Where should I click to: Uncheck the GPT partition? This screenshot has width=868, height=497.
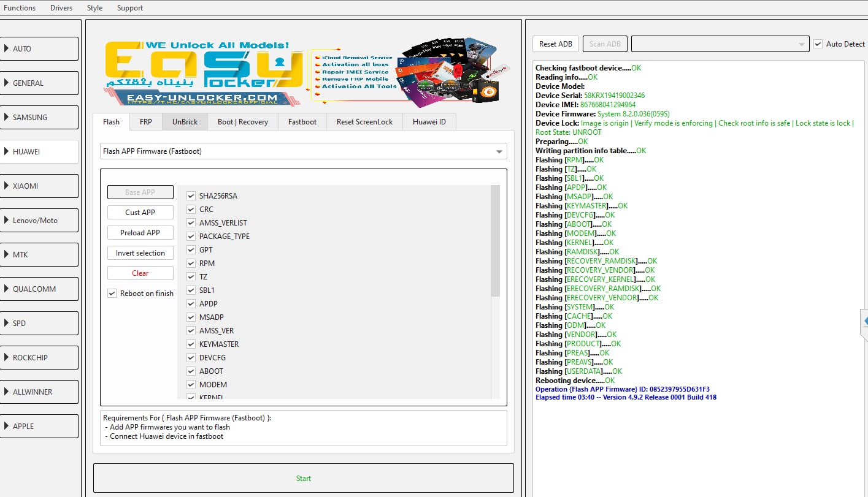[191, 250]
